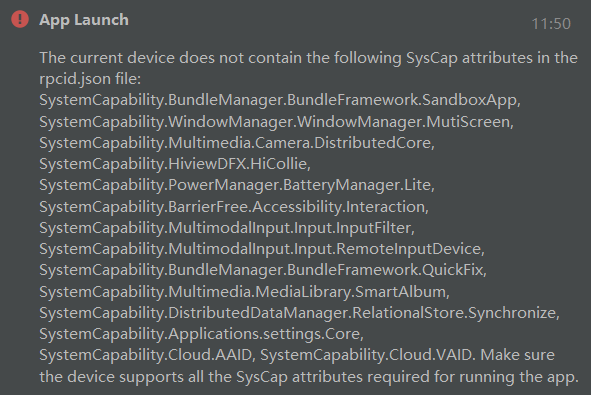Click the HiviewDFX.HiCollie SysCap line
The image size is (591, 395).
click(x=175, y=164)
